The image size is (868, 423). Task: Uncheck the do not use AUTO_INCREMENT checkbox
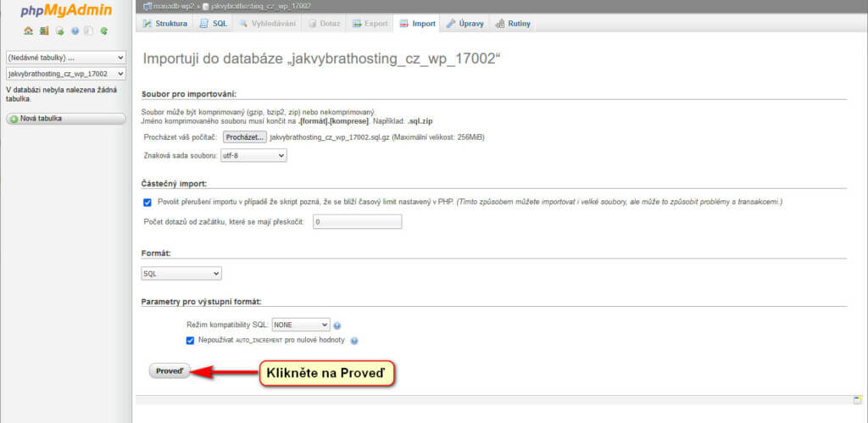pos(191,341)
